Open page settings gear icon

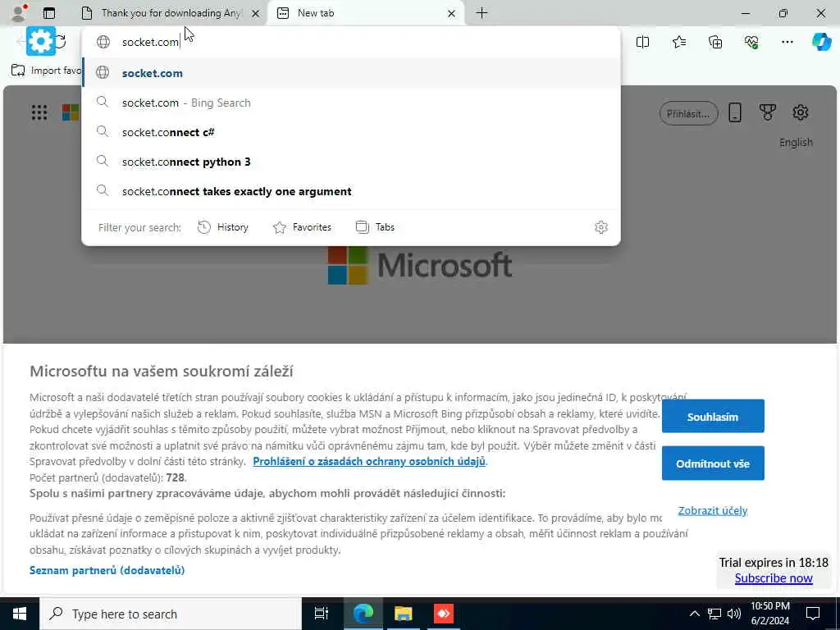(801, 112)
